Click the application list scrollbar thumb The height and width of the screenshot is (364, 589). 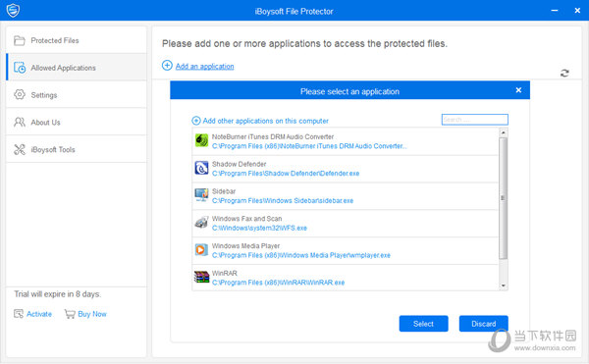click(x=503, y=198)
